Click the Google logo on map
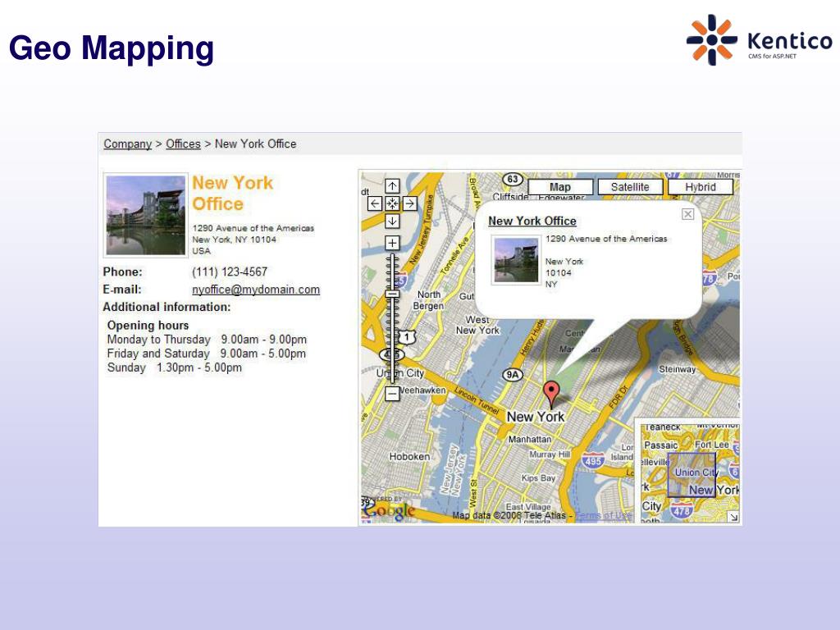 pos(389,509)
